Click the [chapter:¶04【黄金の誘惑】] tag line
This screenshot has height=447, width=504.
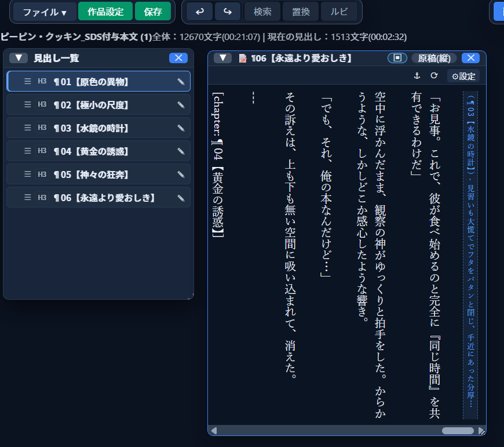(x=218, y=165)
